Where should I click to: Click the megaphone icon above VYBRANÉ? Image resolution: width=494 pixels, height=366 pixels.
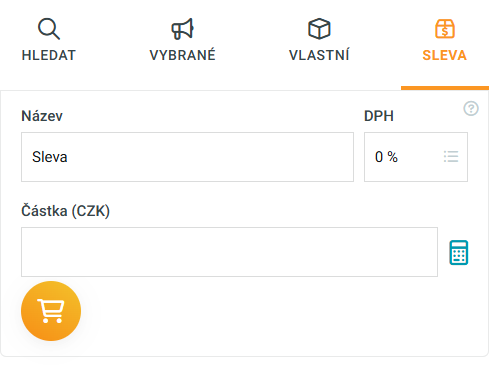pos(182,29)
